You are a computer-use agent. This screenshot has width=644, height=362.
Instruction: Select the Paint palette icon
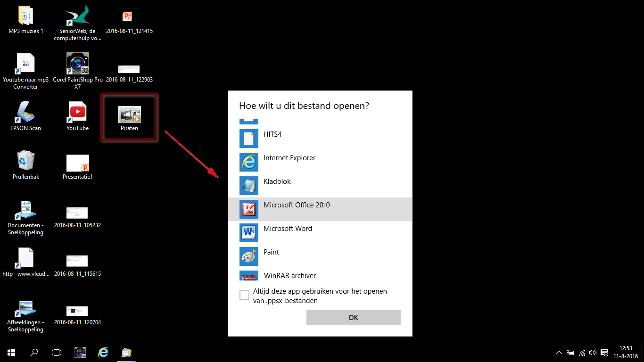click(249, 256)
